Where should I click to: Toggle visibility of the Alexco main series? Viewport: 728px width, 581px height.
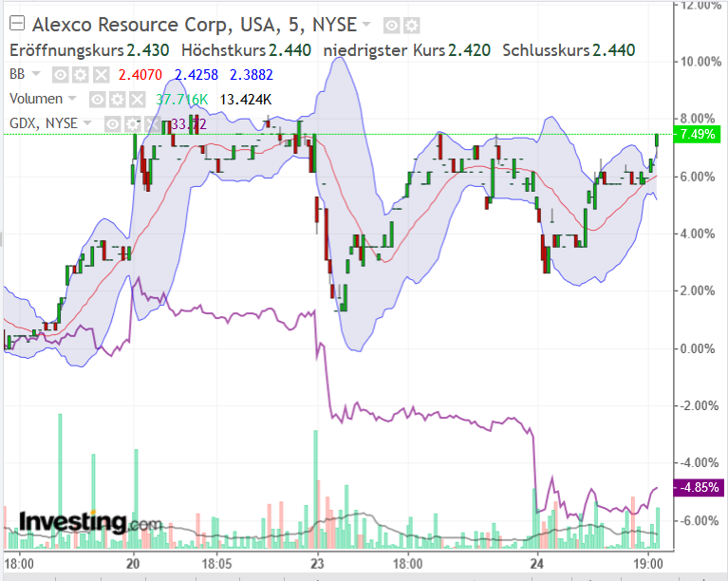[x=391, y=26]
